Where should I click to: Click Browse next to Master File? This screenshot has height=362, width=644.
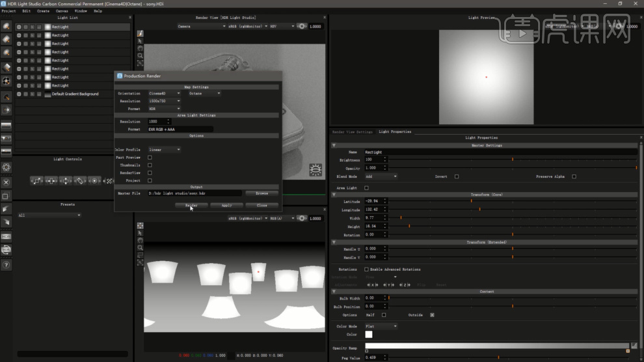[262, 193]
